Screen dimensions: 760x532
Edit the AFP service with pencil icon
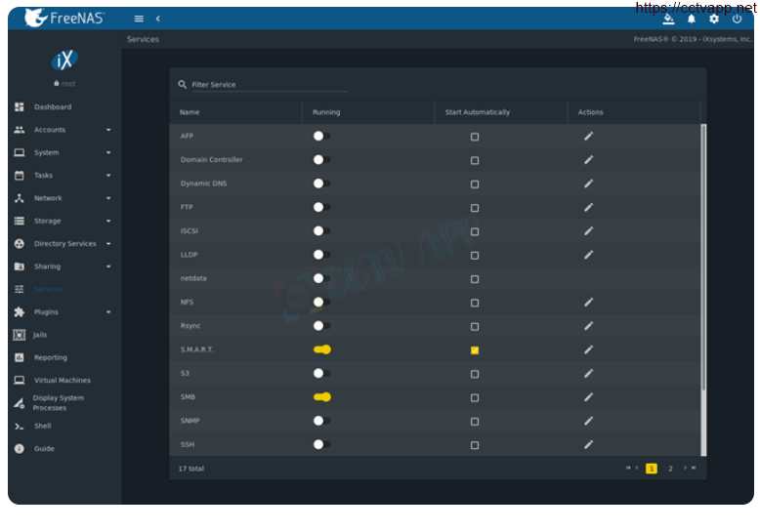588,136
